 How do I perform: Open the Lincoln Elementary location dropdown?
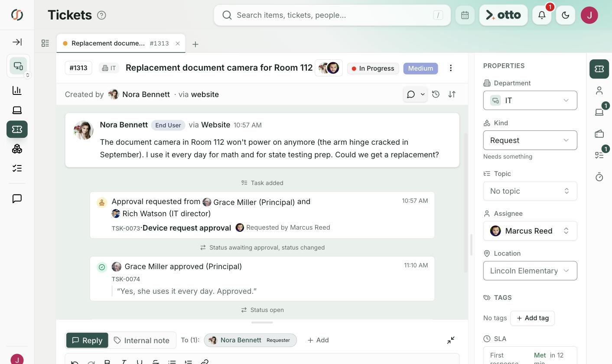coord(530,271)
